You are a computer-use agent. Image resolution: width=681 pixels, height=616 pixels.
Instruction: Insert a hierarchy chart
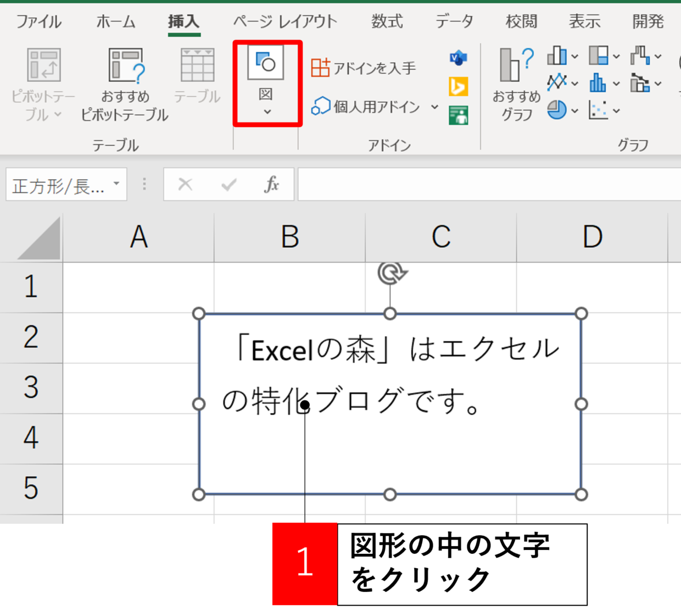[x=599, y=56]
